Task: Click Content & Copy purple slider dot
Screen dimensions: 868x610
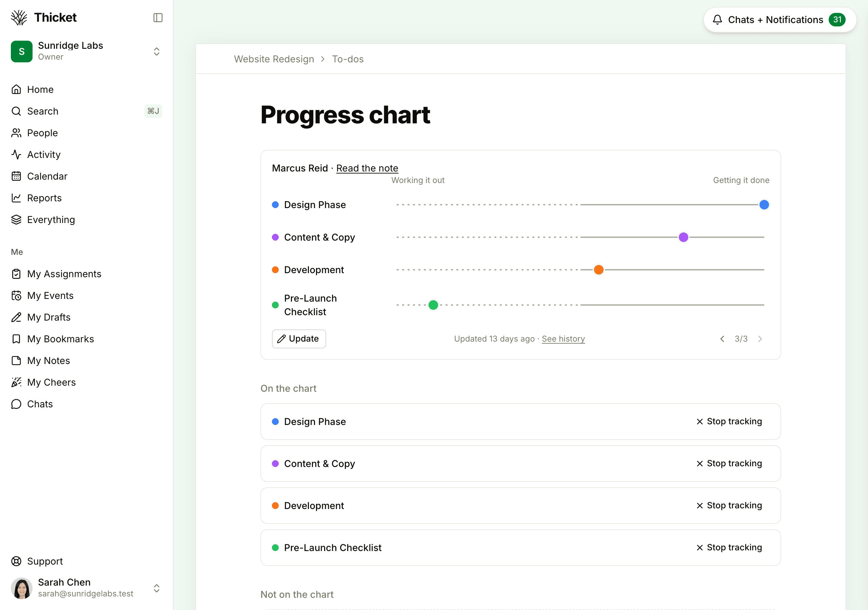Action: [683, 237]
